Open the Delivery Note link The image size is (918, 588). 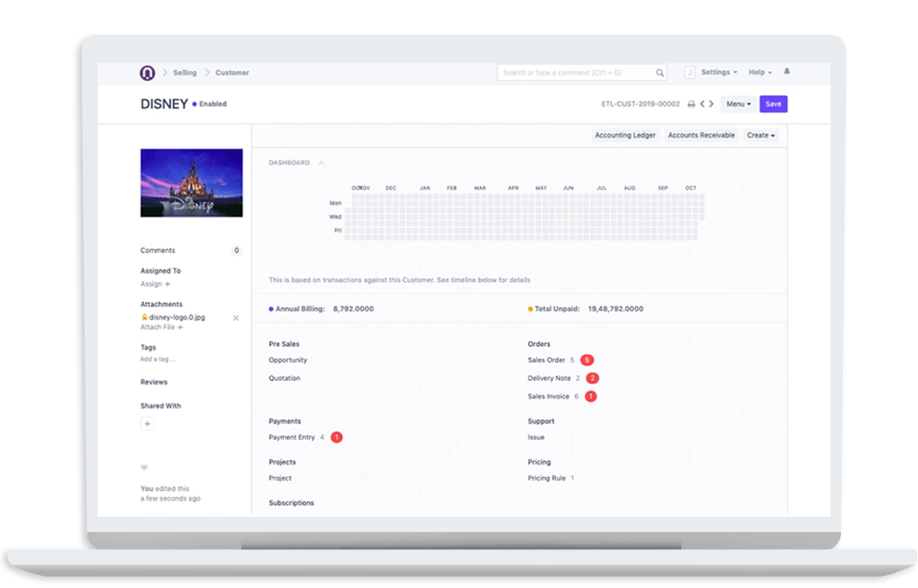click(549, 378)
